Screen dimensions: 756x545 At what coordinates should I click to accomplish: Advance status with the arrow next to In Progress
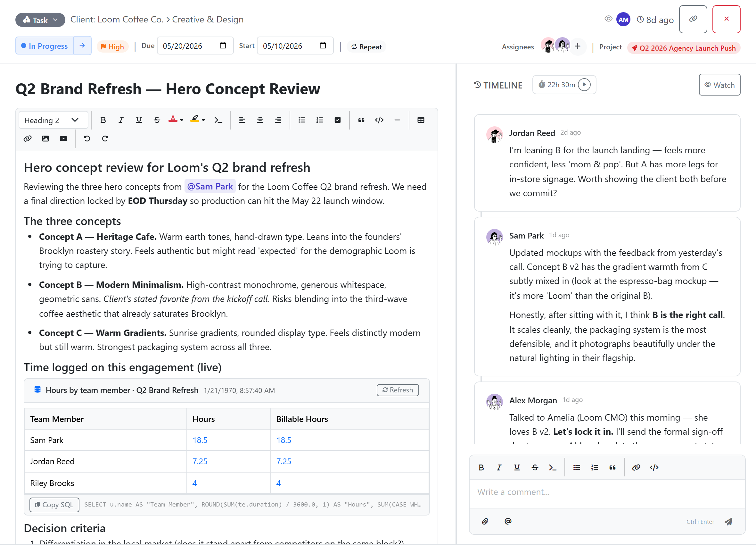point(82,46)
